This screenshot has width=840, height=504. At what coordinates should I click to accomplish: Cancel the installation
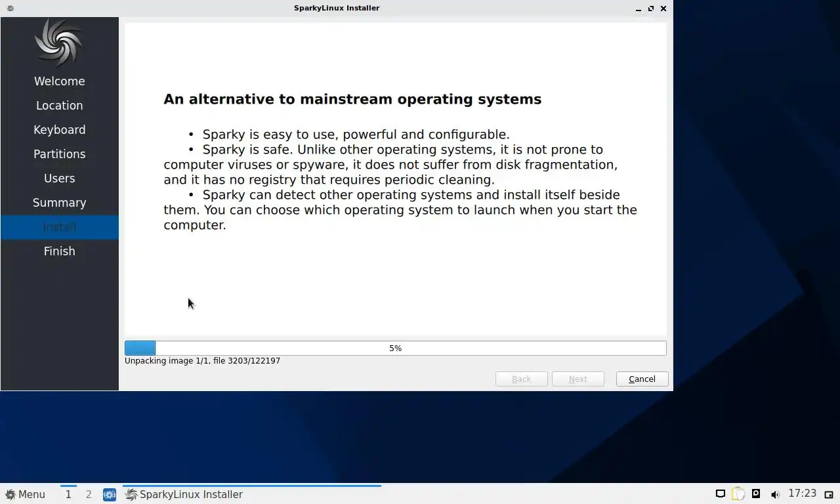coord(642,379)
